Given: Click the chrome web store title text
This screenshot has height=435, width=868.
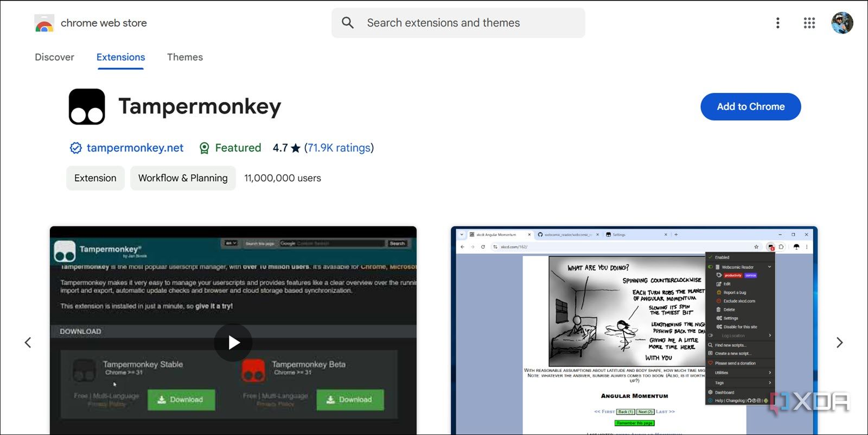Looking at the screenshot, I should pos(104,23).
